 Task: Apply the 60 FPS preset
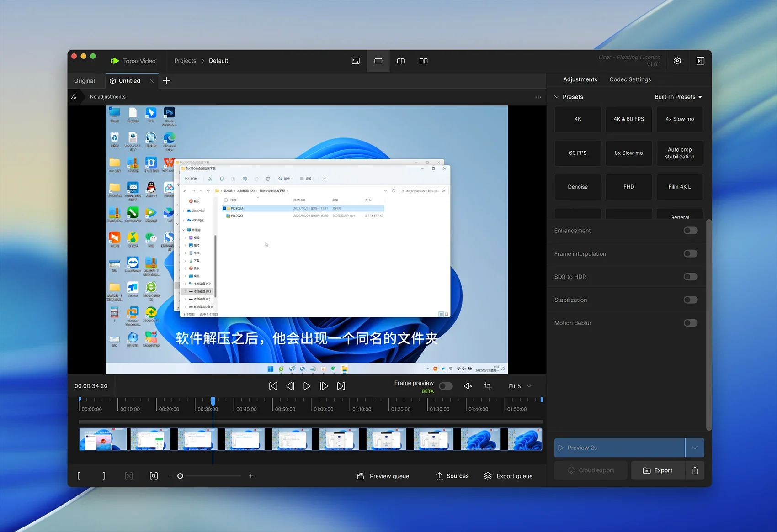click(578, 153)
